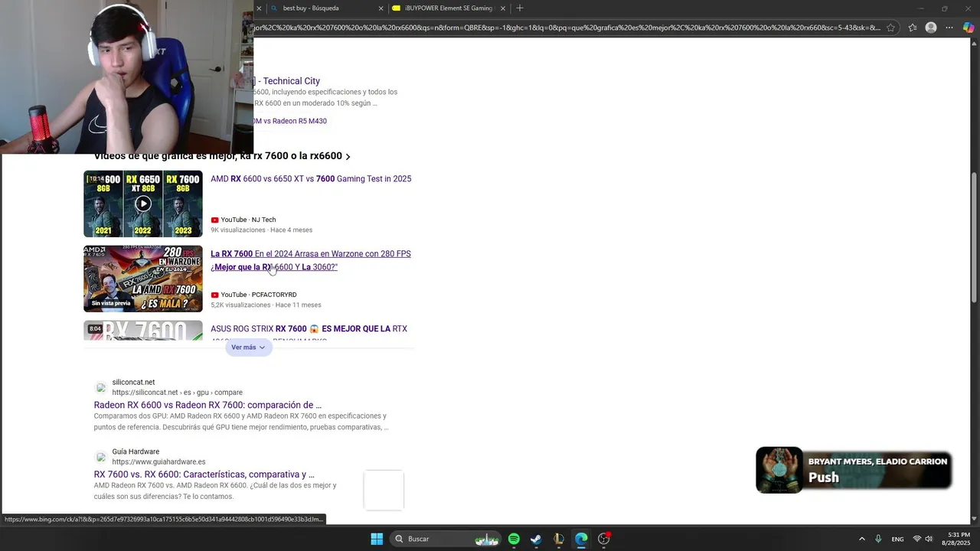Click the Guía Hardware site favicon
The height and width of the screenshot is (551, 980).
(100, 457)
